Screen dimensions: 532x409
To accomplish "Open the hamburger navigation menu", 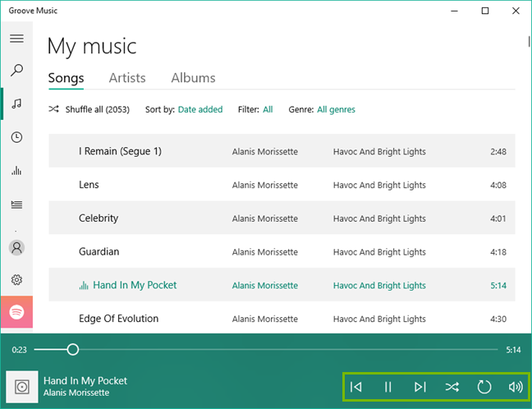I will coord(16,39).
